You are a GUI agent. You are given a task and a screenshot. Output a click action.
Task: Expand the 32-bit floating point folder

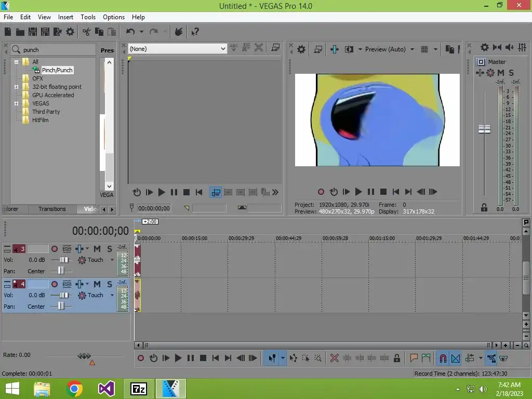pyautogui.click(x=16, y=87)
